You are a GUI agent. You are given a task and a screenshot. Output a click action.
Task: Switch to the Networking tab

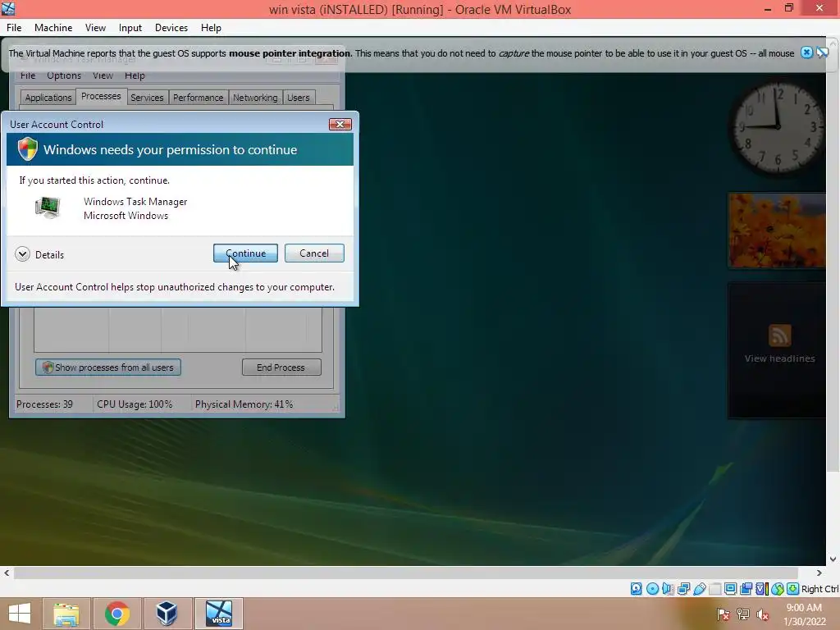(x=255, y=98)
